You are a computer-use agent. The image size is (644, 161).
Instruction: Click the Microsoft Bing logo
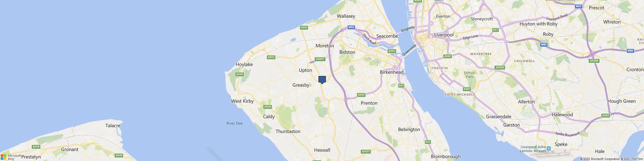point(10,157)
